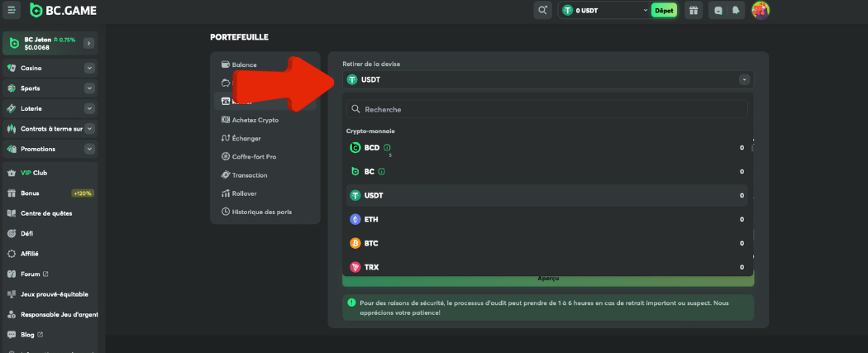Select the Balance wallet tab

[x=265, y=64]
